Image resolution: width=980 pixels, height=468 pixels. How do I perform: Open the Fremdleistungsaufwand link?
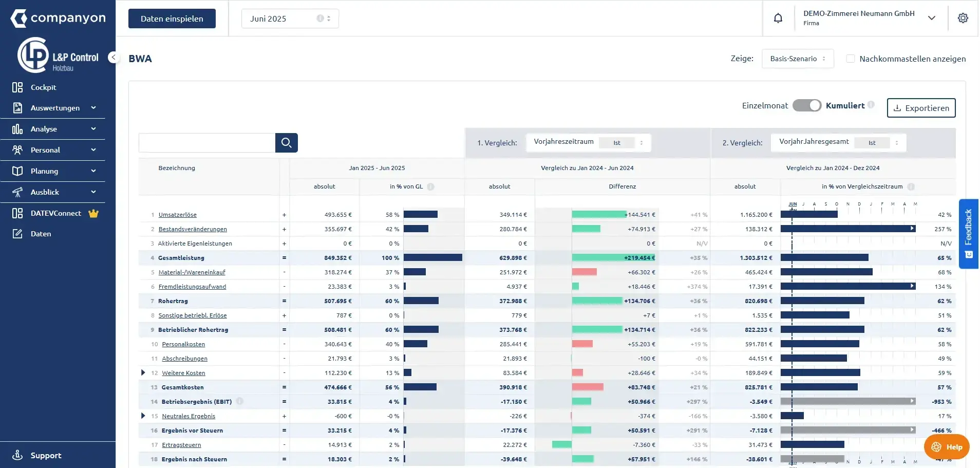192,287
